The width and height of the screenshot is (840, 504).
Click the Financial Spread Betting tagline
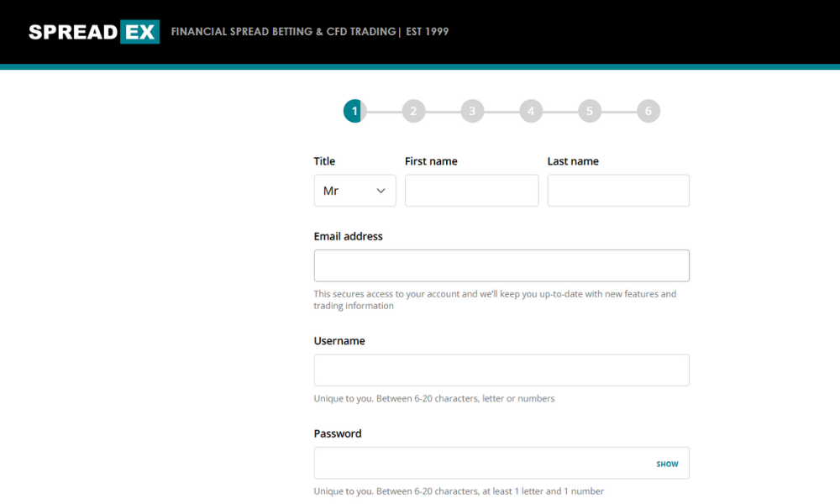309,32
